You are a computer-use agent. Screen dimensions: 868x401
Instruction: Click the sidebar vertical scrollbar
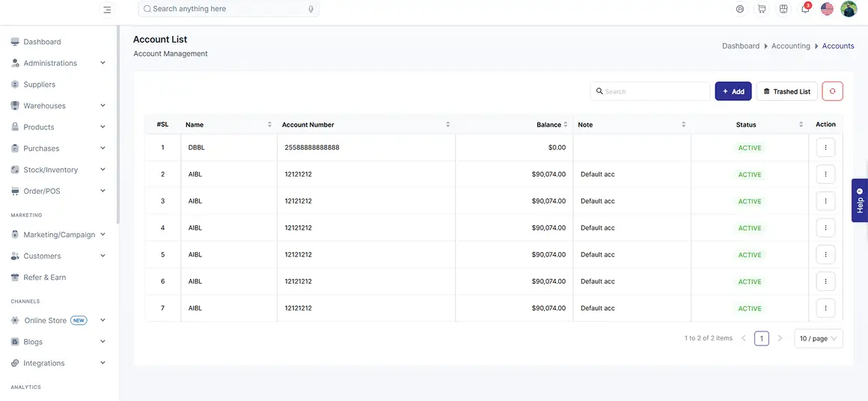pyautogui.click(x=118, y=124)
